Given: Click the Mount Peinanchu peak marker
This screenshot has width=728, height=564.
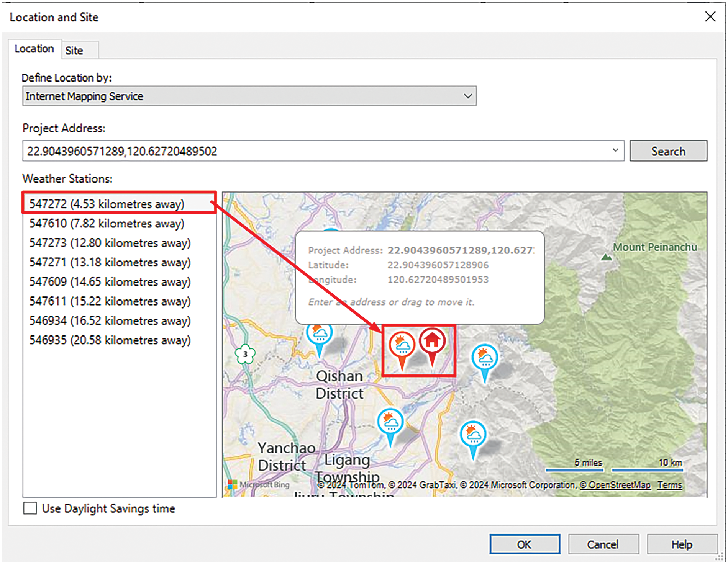Looking at the screenshot, I should tap(606, 257).
